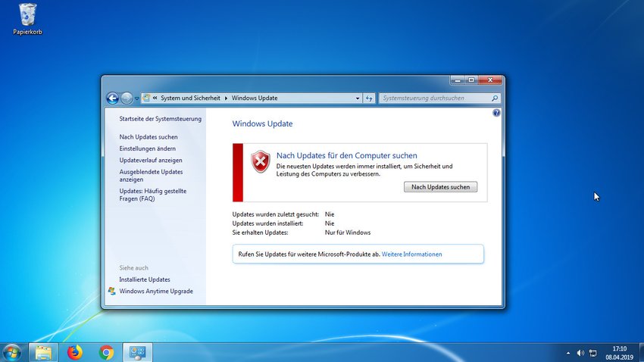Maximize the Windows Update window
This screenshot has height=362, width=644.
tap(471, 80)
